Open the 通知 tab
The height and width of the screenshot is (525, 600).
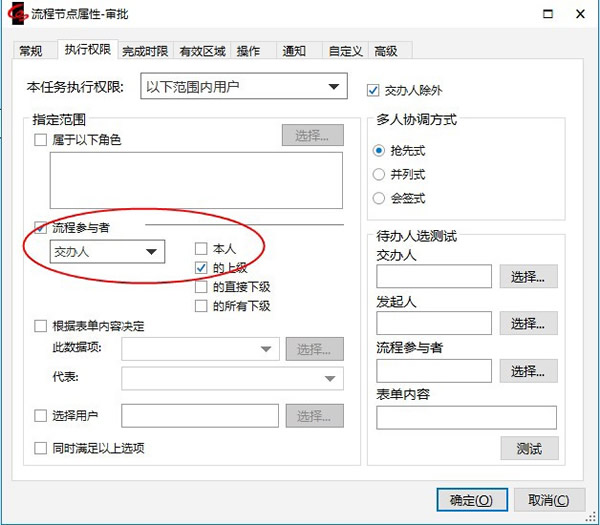pyautogui.click(x=294, y=51)
